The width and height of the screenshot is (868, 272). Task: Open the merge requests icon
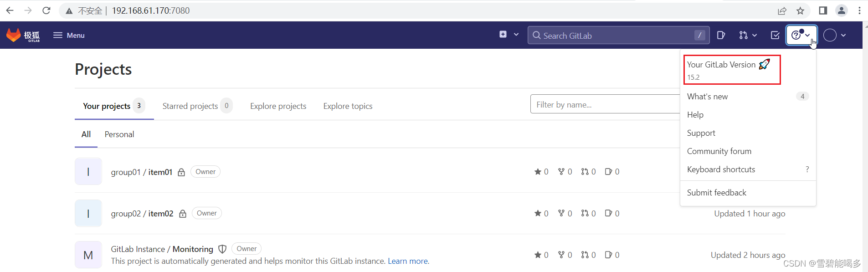[x=743, y=35]
